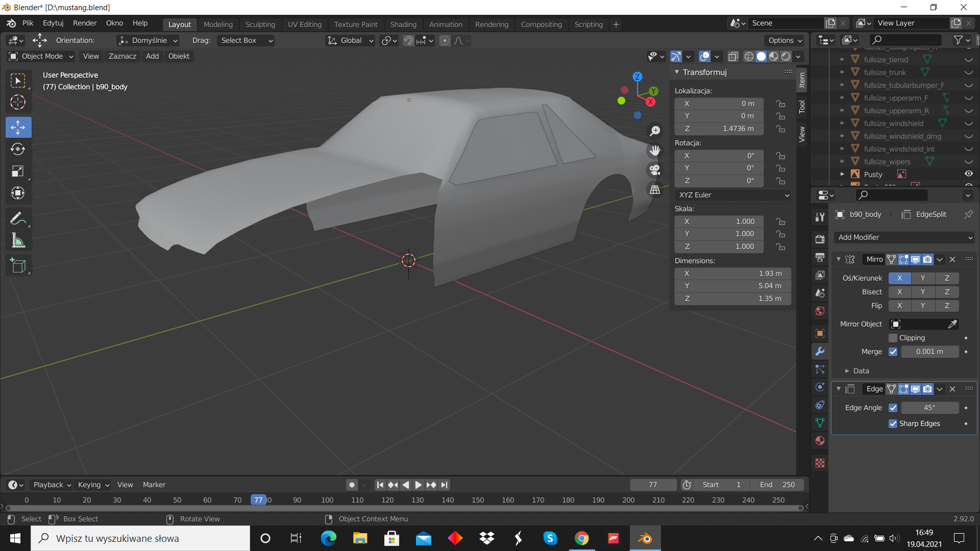Click the zoom view magnifier gizmo
This screenshot has width=980, height=551.
[x=655, y=131]
